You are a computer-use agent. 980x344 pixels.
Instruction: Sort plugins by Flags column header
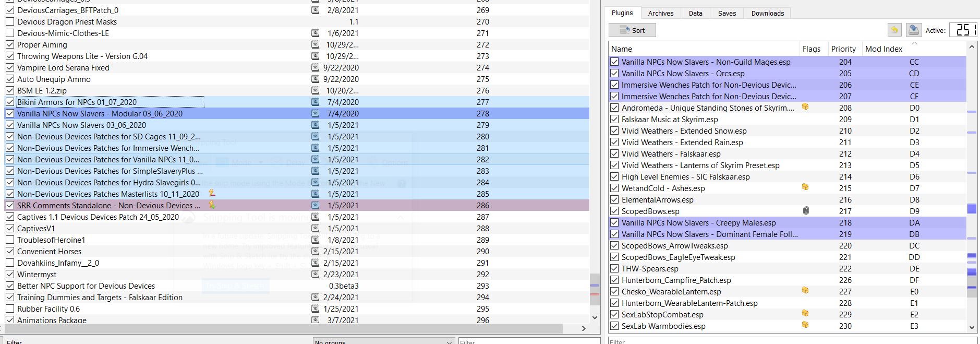point(813,49)
